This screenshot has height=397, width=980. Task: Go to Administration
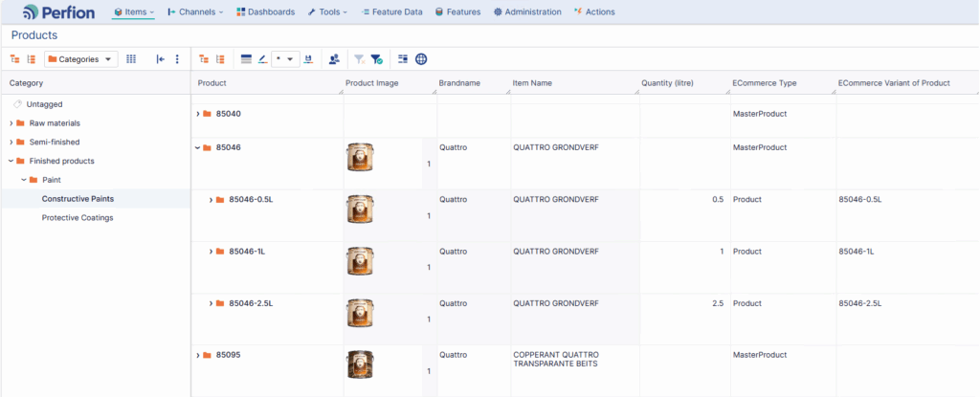click(x=527, y=12)
